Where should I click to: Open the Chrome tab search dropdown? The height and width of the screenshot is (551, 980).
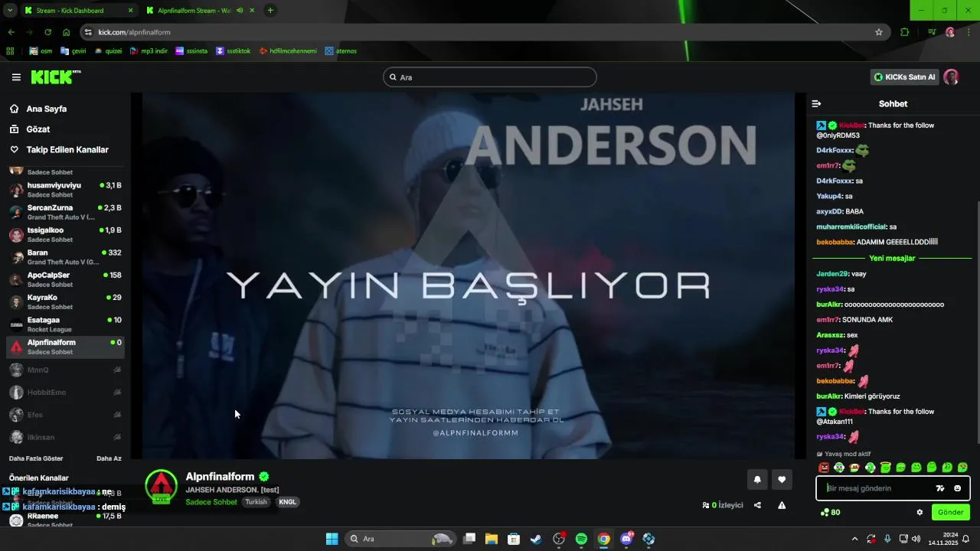[x=10, y=11]
